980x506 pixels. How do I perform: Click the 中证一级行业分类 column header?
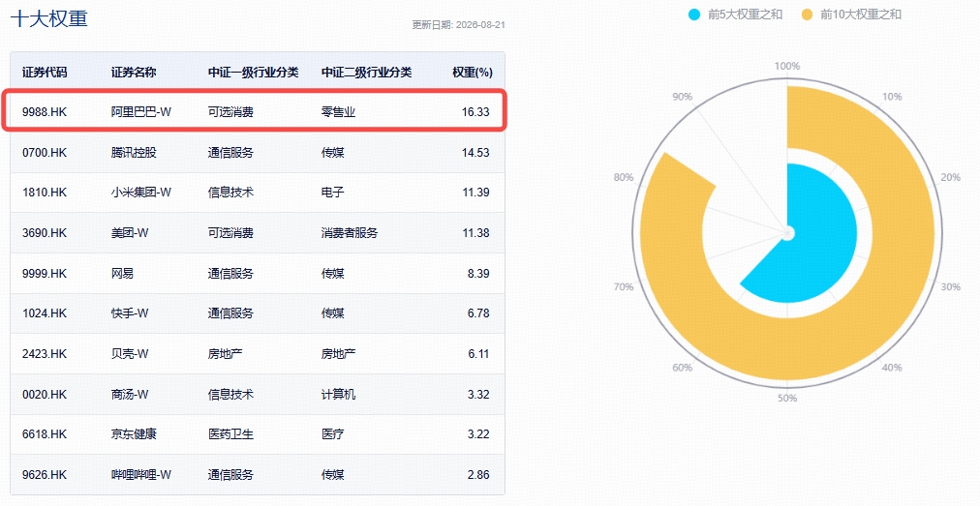click(253, 72)
